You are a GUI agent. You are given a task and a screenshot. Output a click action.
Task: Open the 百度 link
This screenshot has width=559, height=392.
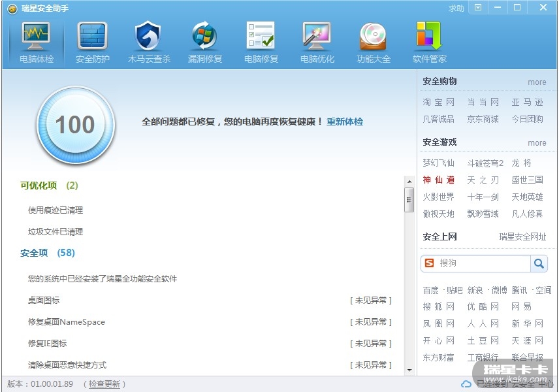tap(430, 290)
